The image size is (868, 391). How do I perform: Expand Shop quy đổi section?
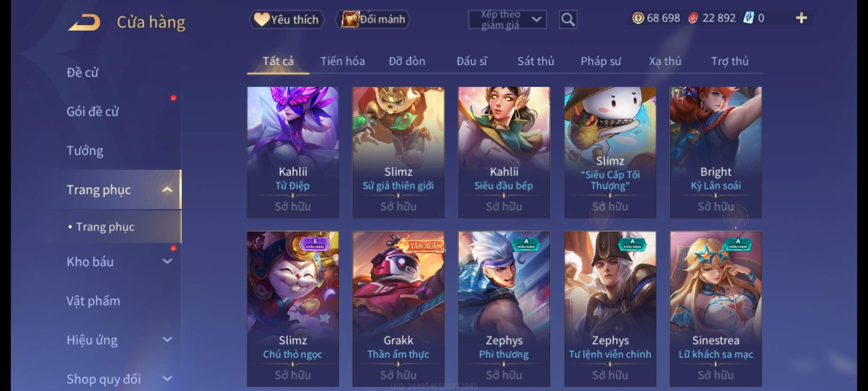pyautogui.click(x=167, y=378)
